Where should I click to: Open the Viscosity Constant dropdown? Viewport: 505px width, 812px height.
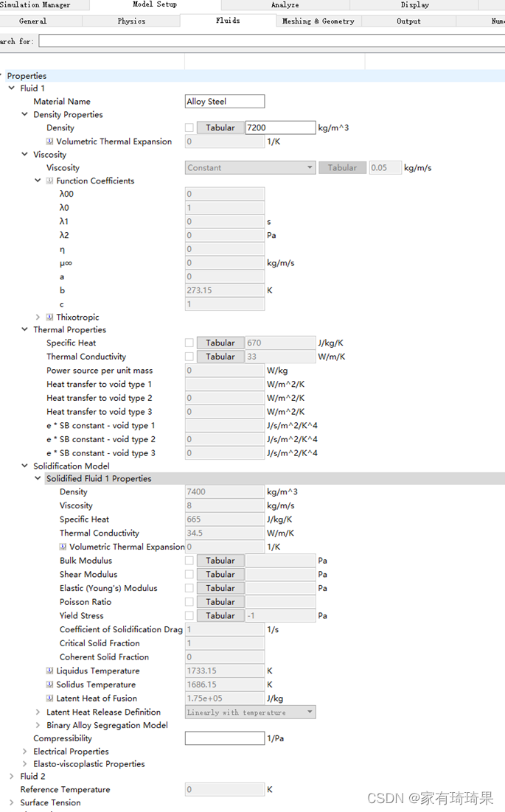(250, 168)
